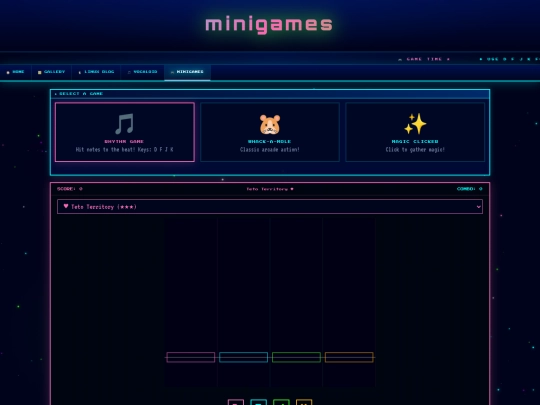Click the sparkles icon
This screenshot has height=405, width=540.
(415, 124)
